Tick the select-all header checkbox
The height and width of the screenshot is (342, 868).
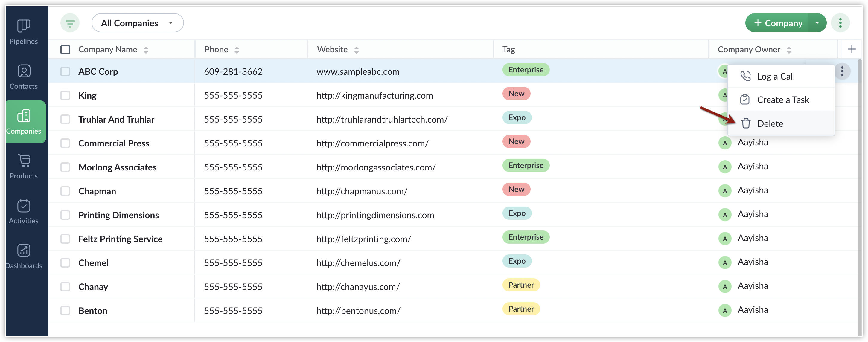pyautogui.click(x=65, y=50)
